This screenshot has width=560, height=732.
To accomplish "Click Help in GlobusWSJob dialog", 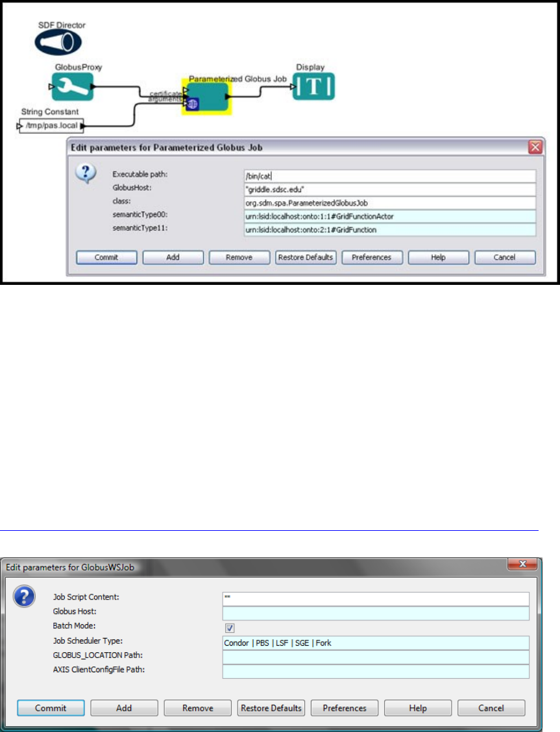I will 418,708.
